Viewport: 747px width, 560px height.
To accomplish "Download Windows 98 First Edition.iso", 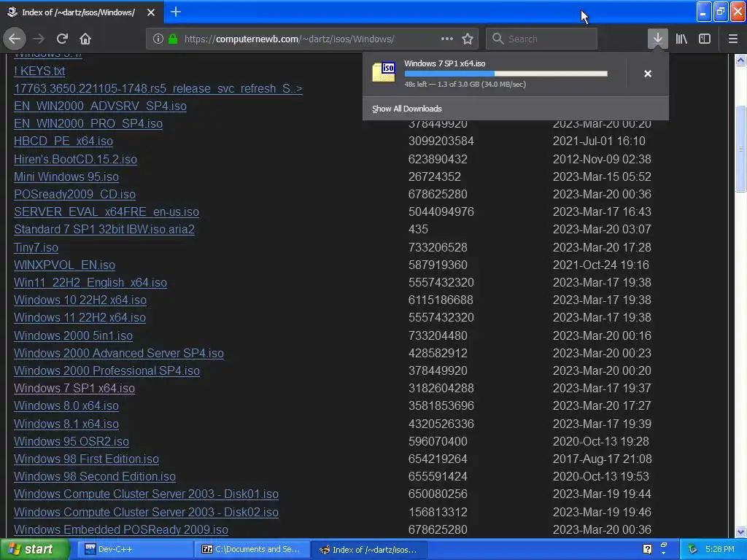I will 86,459.
